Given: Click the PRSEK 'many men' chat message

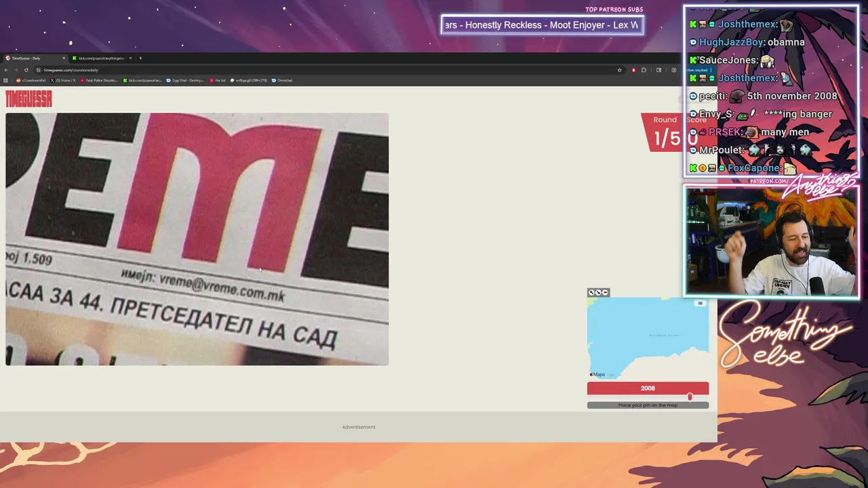Looking at the screenshot, I should (785, 132).
